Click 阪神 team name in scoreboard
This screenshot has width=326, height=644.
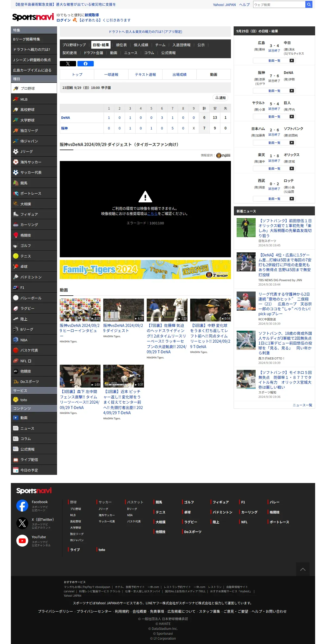click(64, 128)
